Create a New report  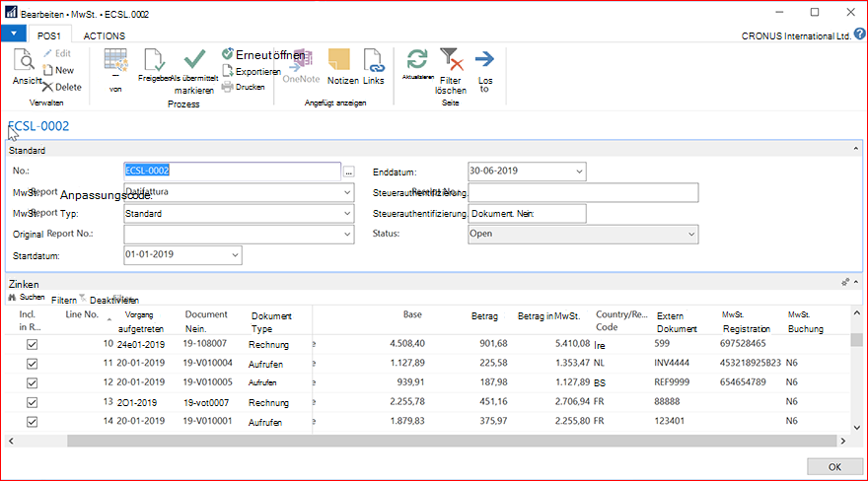click(58, 70)
